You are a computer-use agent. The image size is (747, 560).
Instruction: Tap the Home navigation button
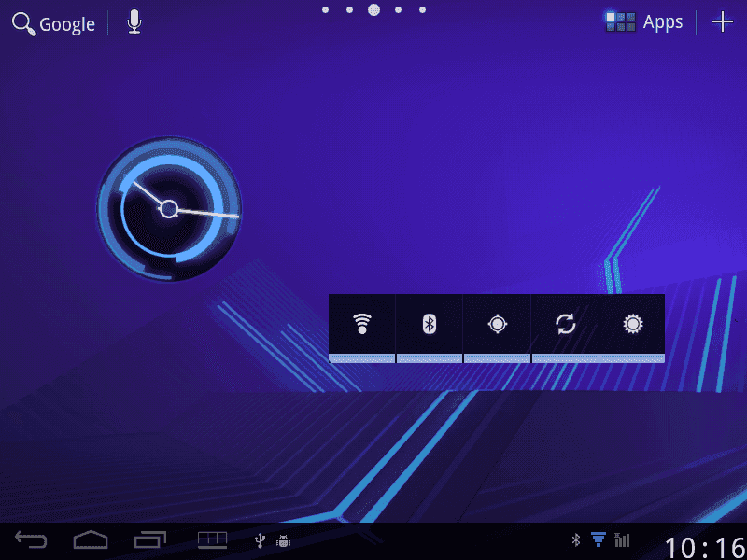91,539
